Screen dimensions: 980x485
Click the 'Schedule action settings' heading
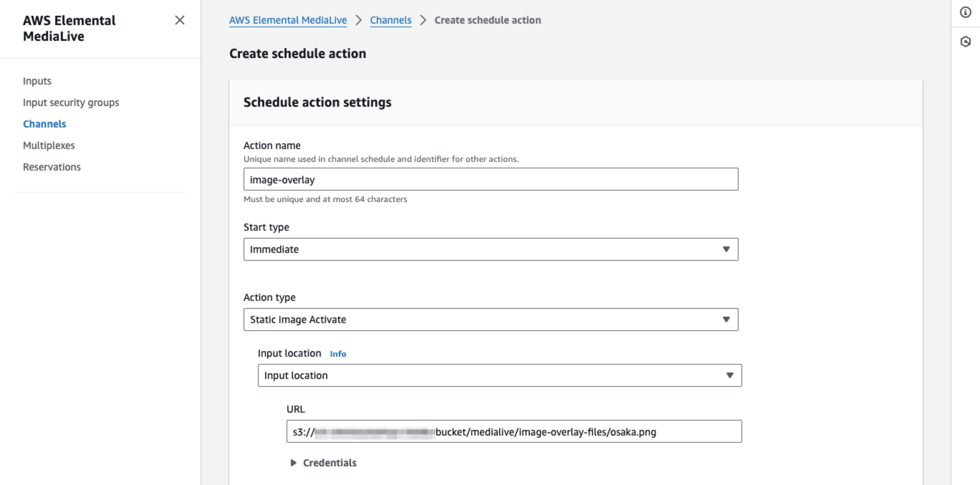click(x=318, y=102)
